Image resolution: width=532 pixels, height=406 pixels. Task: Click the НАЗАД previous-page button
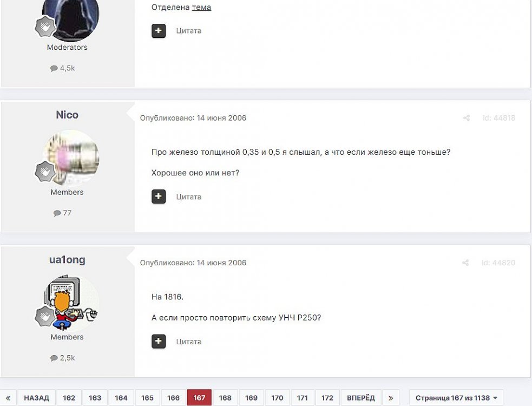[x=36, y=398]
